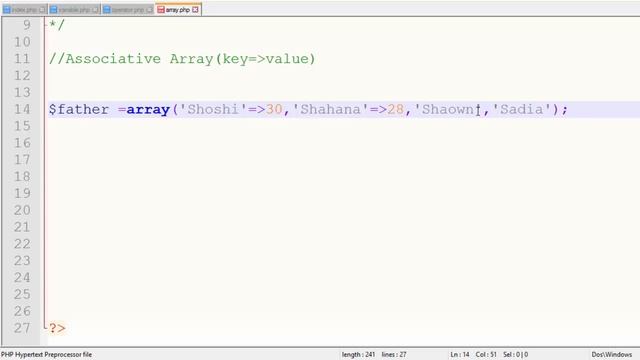The image size is (640, 360).
Task: Click the Ln : 14 status entry
Action: pyautogui.click(x=460, y=355)
